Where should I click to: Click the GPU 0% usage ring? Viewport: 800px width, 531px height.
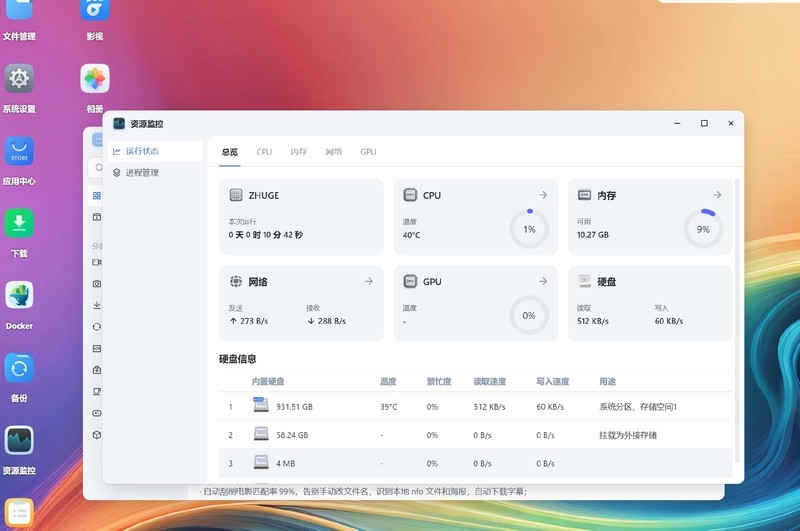529,315
